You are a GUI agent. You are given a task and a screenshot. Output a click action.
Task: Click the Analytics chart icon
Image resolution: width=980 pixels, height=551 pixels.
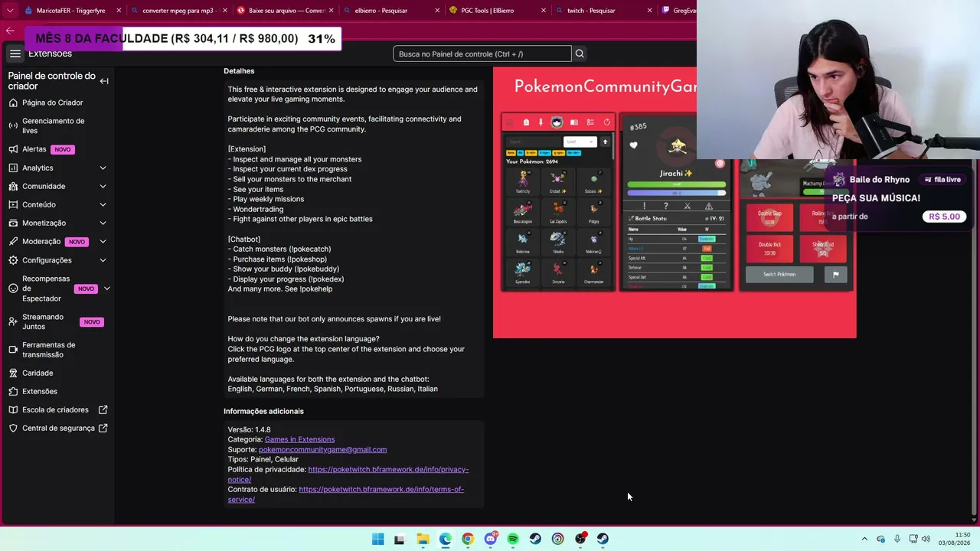coord(13,168)
